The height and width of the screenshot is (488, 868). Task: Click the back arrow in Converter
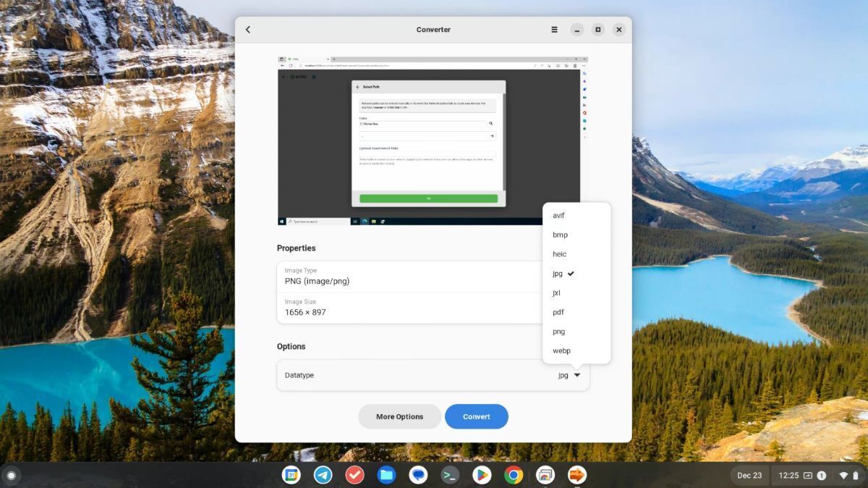coord(248,30)
